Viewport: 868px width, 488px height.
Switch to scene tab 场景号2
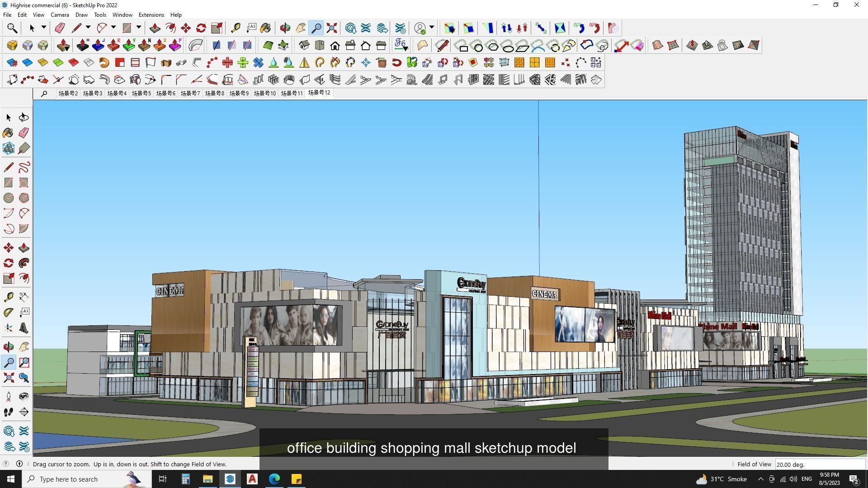[68, 94]
